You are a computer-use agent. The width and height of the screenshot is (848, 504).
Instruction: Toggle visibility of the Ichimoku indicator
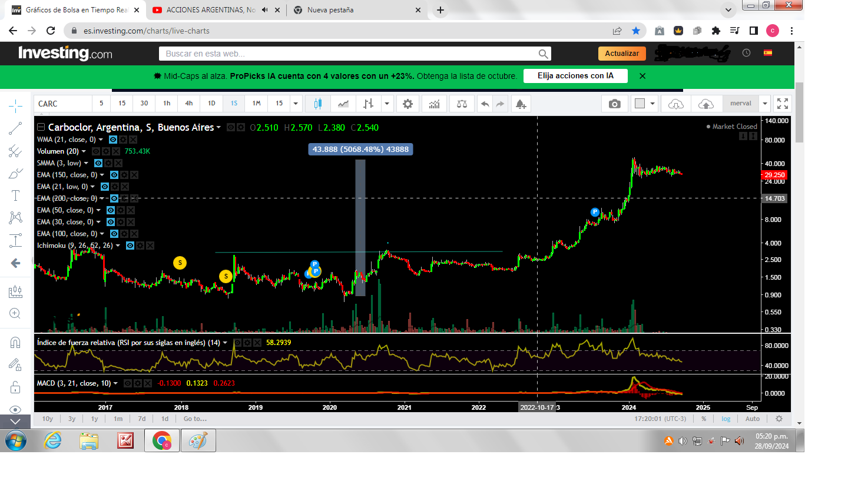[x=130, y=246]
